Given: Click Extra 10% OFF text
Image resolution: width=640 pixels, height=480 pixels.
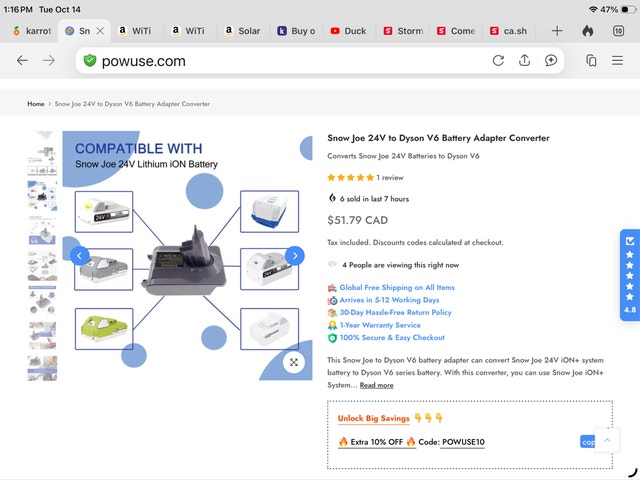Looking at the screenshot, I should coord(376,442).
